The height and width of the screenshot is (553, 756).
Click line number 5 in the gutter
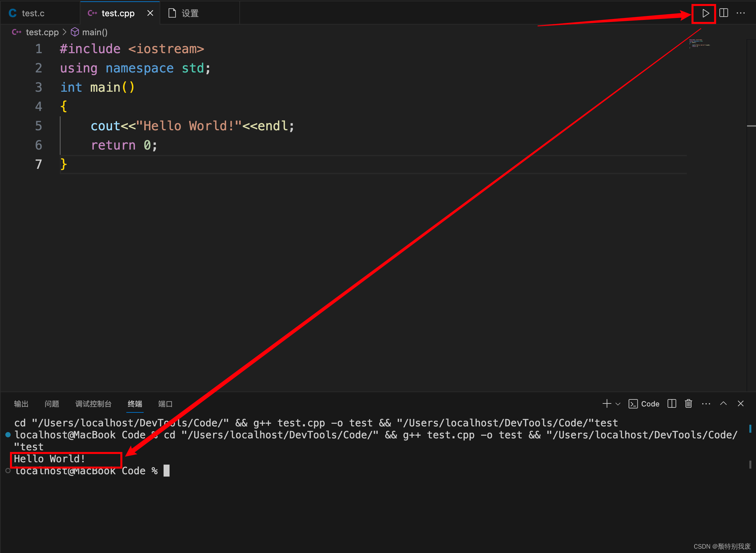pos(39,126)
